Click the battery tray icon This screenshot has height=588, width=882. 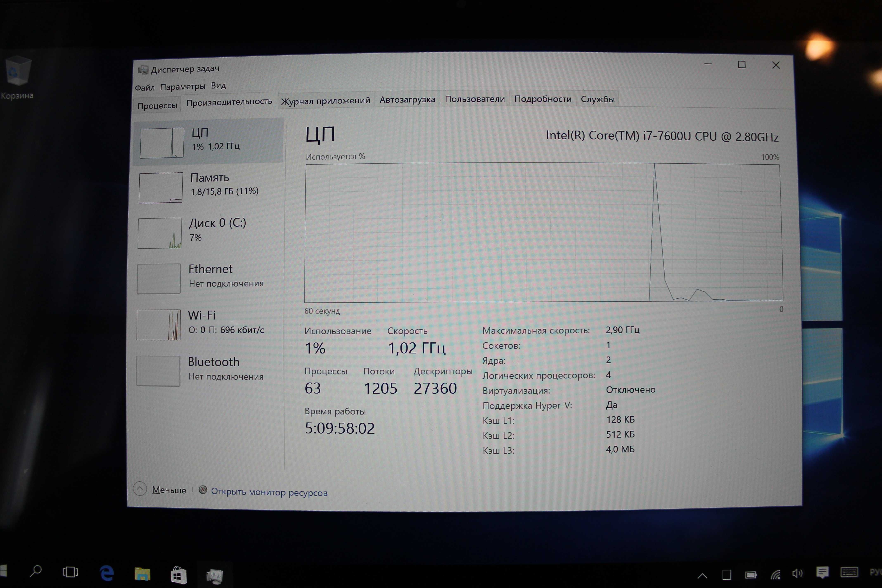click(751, 575)
